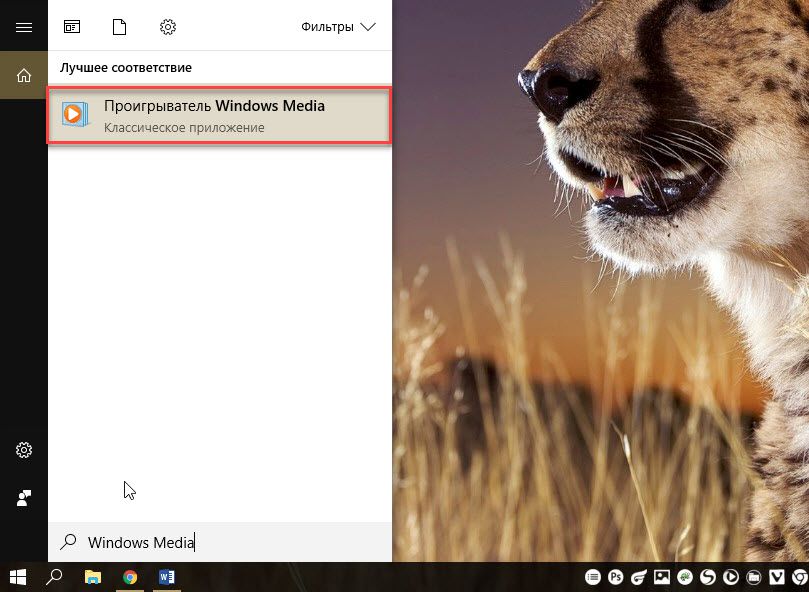This screenshot has height=592, width=809.
Task: Open File Explorer from the taskbar
Action: click(93, 577)
